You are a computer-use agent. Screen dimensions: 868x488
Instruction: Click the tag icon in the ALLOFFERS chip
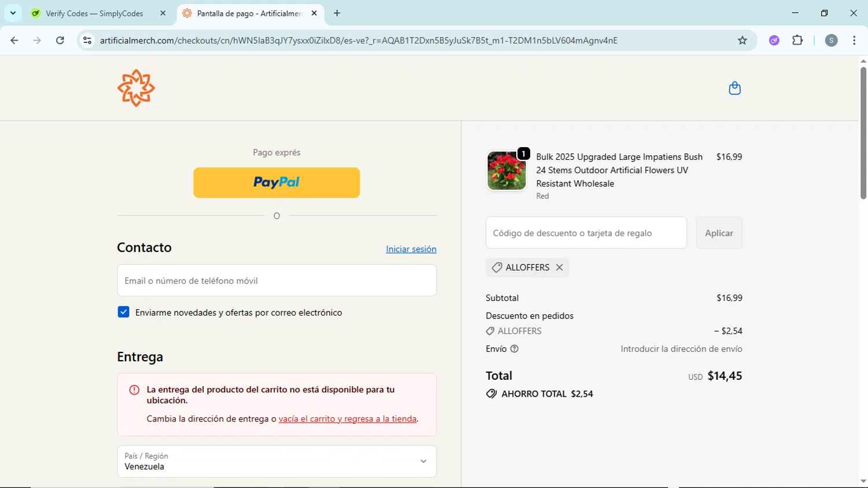click(496, 267)
